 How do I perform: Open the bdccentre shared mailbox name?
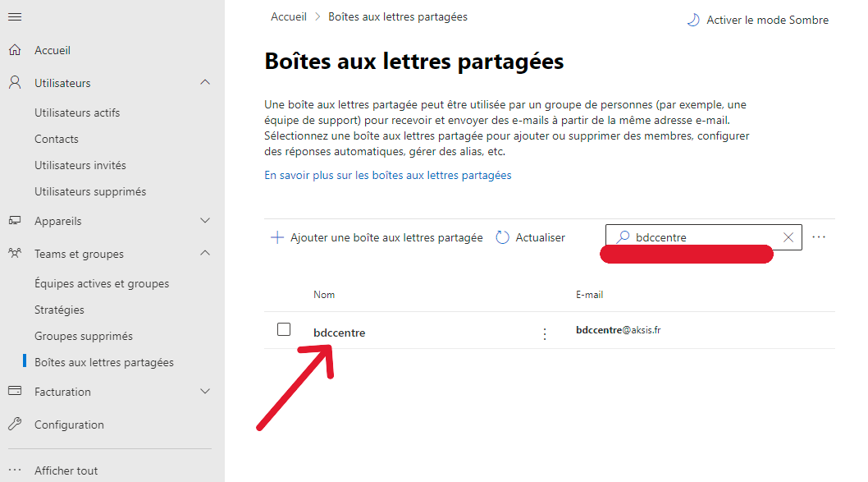coord(340,333)
